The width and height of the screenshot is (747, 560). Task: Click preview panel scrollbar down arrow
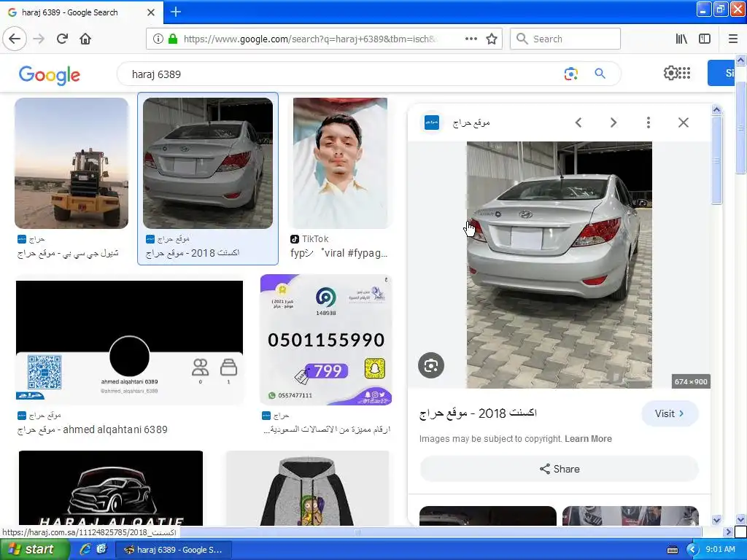click(716, 520)
